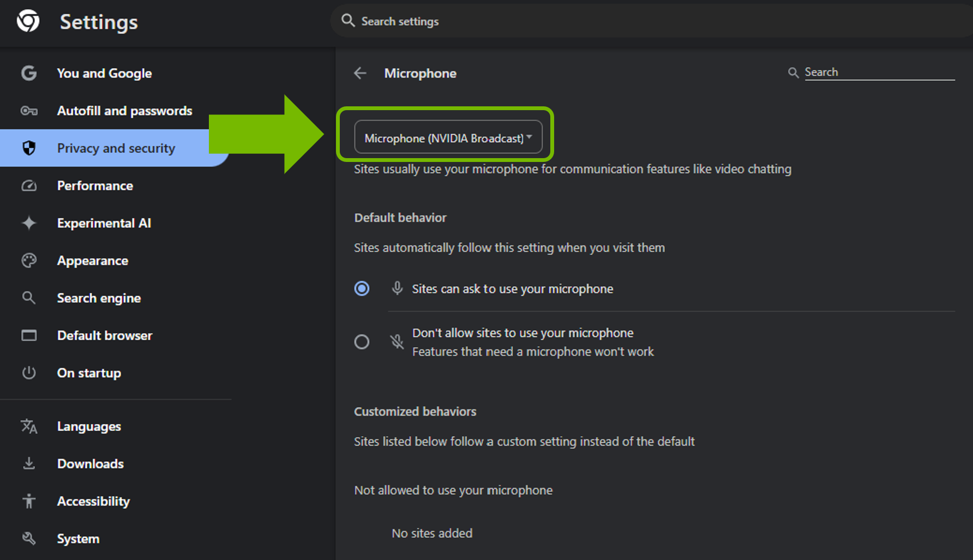Image resolution: width=973 pixels, height=560 pixels.
Task: Open System settings page
Action: point(78,539)
